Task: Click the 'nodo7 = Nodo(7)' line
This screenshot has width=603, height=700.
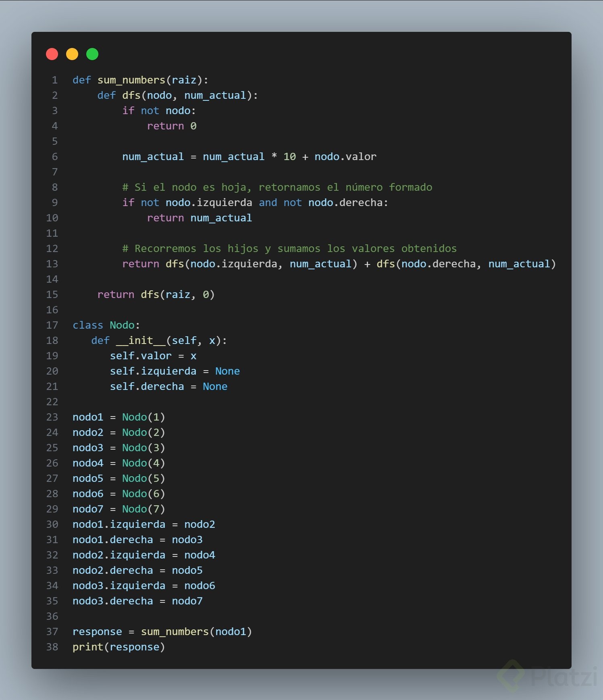Action: [119, 509]
